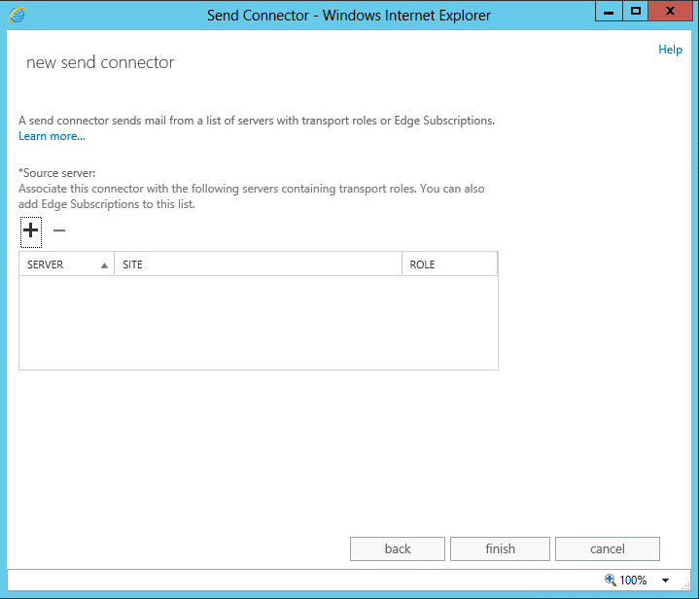This screenshot has width=700, height=599.
Task: Click the SITE column header
Action: point(258,264)
